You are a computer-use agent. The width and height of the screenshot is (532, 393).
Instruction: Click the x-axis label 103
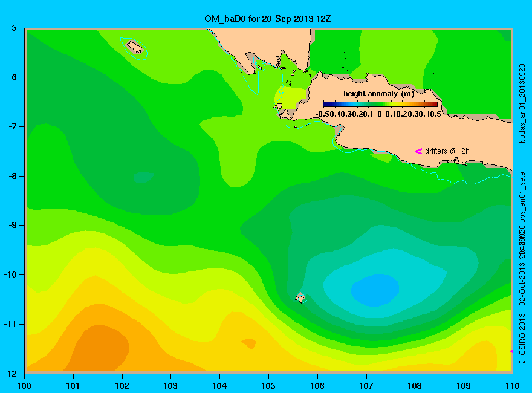click(x=170, y=386)
